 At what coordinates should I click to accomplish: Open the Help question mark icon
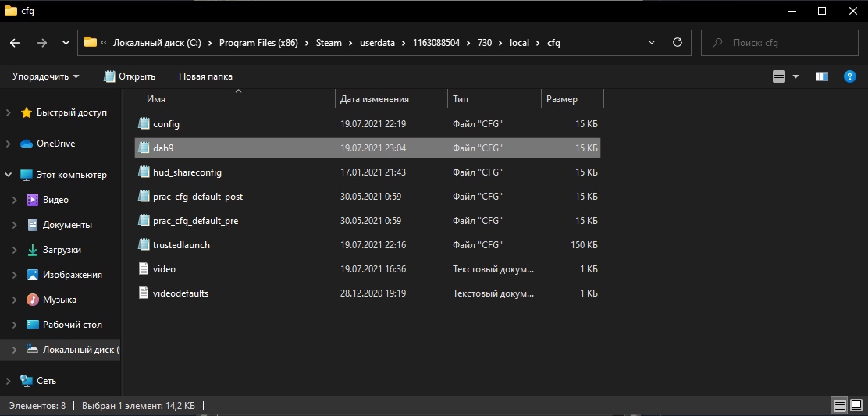coord(850,76)
